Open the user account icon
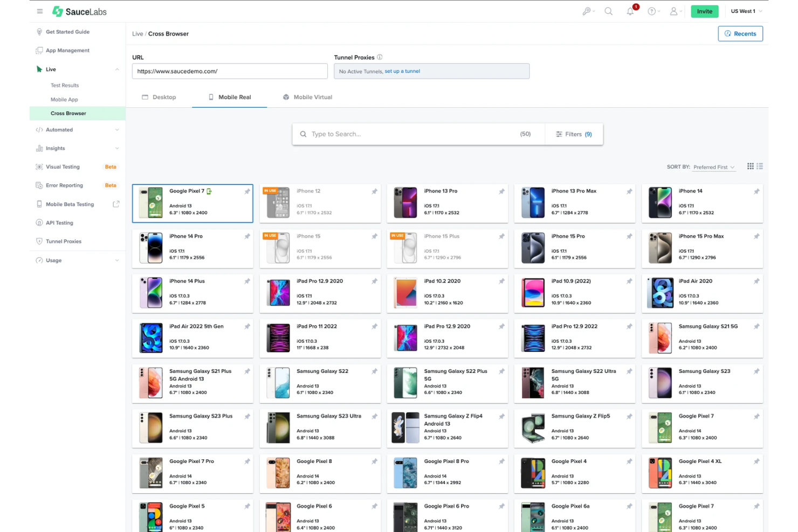The width and height of the screenshot is (798, 532). (673, 11)
